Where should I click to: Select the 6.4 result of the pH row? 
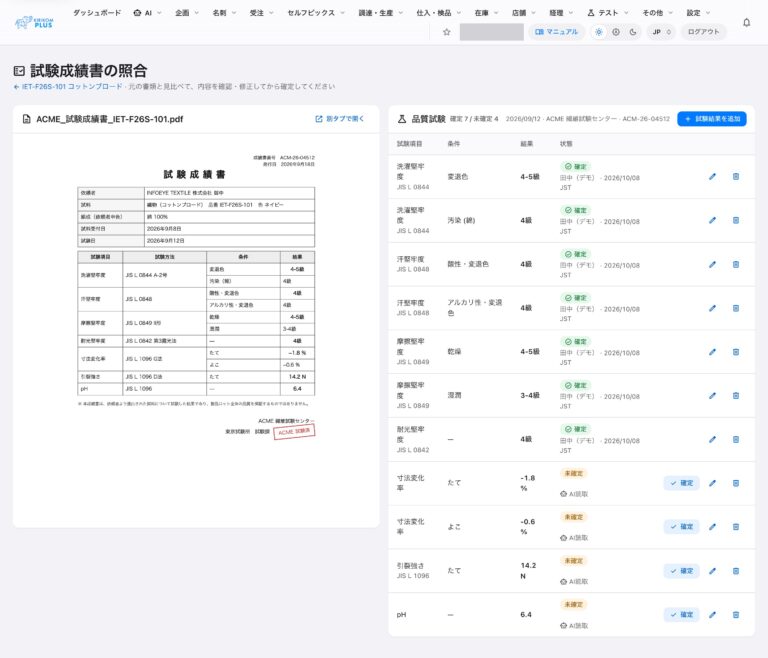[526, 614]
